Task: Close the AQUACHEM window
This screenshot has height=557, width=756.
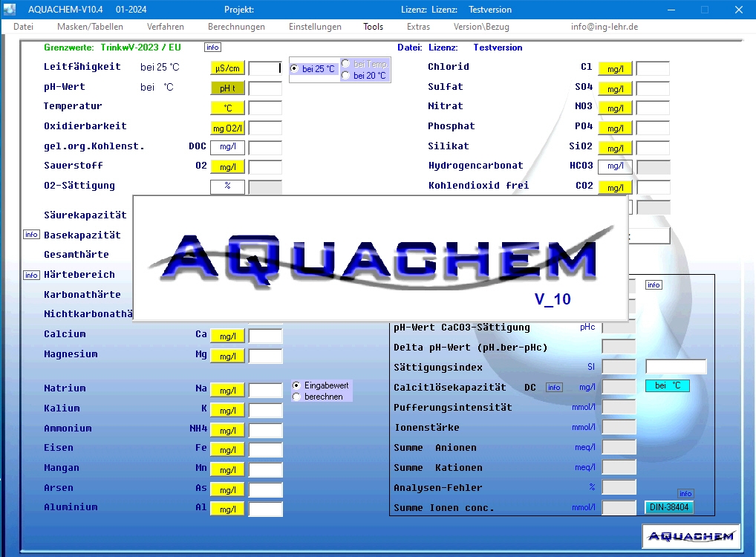Action: coord(739,10)
